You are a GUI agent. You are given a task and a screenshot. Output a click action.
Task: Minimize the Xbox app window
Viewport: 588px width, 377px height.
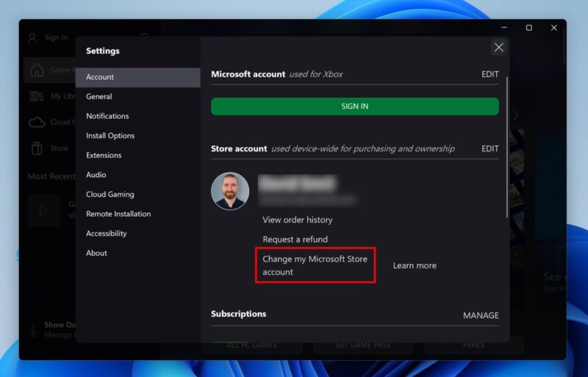(x=504, y=28)
